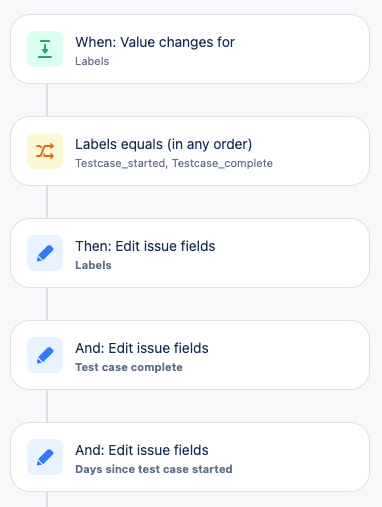Screen dimensions: 382x507
Task: Click the pencil icon beside Days since test case started
Action: click(x=45, y=457)
